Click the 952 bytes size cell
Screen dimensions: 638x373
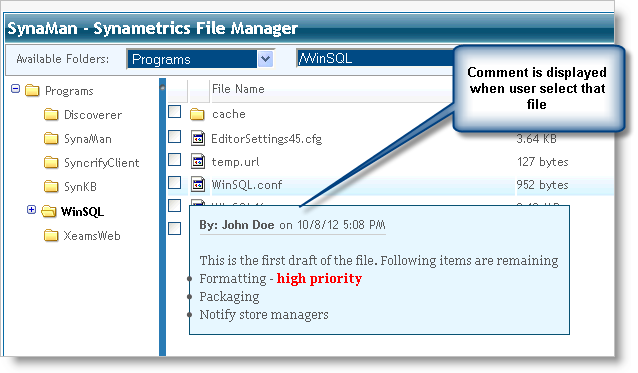point(542,185)
